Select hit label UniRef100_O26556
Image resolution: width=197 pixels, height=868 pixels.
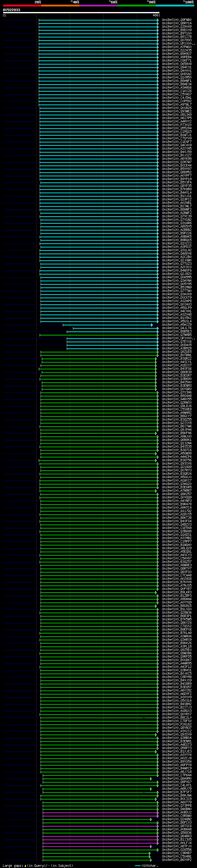176,850
